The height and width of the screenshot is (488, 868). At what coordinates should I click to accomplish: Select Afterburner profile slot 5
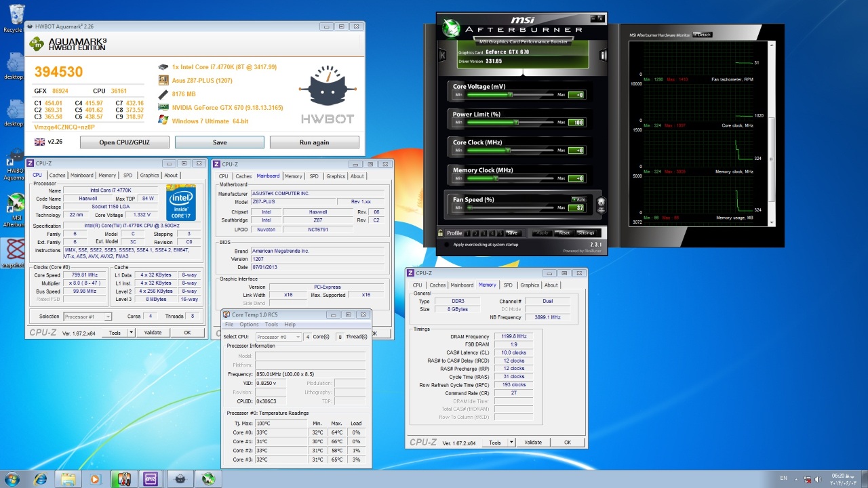[500, 233]
